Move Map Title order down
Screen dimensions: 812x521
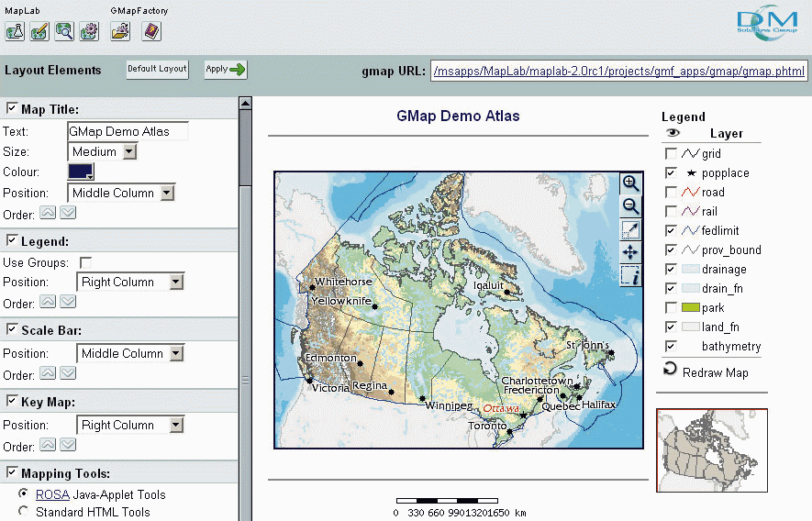click(x=68, y=212)
